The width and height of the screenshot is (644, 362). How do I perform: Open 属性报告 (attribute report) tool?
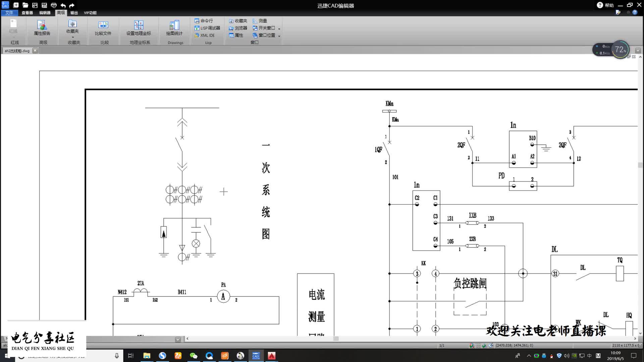click(x=42, y=27)
